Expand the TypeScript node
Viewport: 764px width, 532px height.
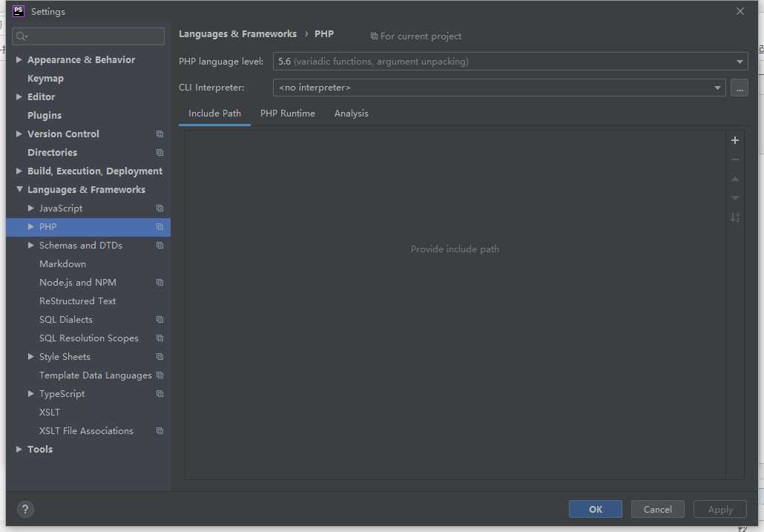coord(30,394)
